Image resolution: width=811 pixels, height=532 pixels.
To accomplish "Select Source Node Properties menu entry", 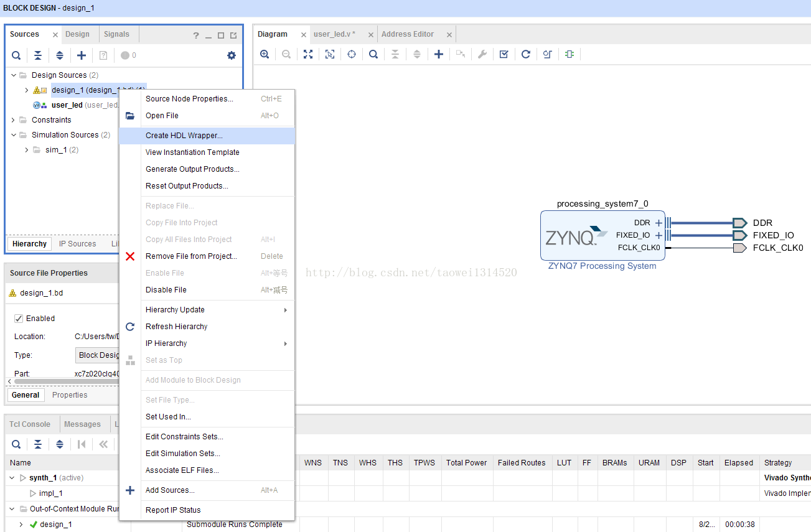I will coord(207,99).
